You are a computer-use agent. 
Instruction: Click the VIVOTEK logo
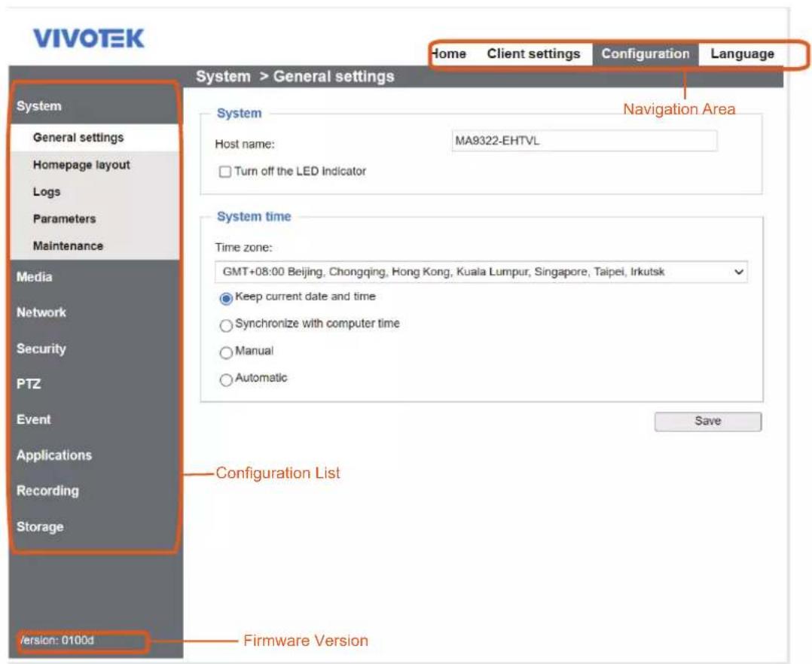89,38
